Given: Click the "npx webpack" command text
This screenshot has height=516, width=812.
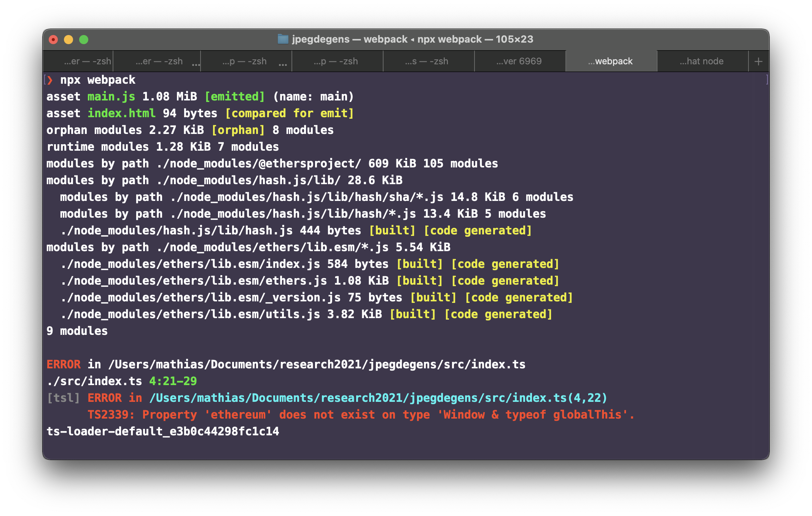Looking at the screenshot, I should (x=97, y=80).
